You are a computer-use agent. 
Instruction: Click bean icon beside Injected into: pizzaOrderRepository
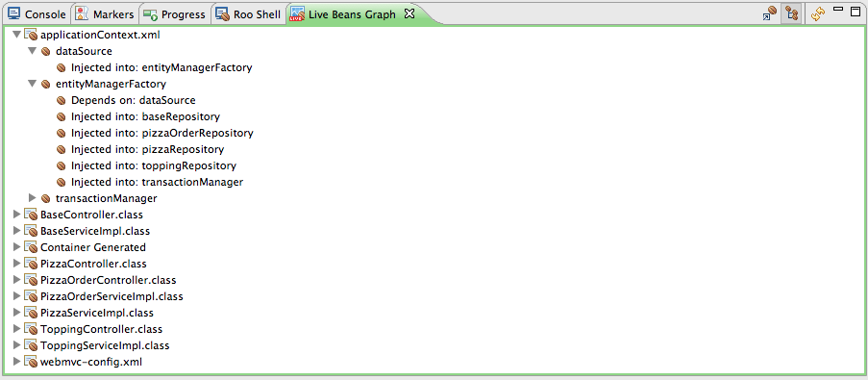(62, 134)
